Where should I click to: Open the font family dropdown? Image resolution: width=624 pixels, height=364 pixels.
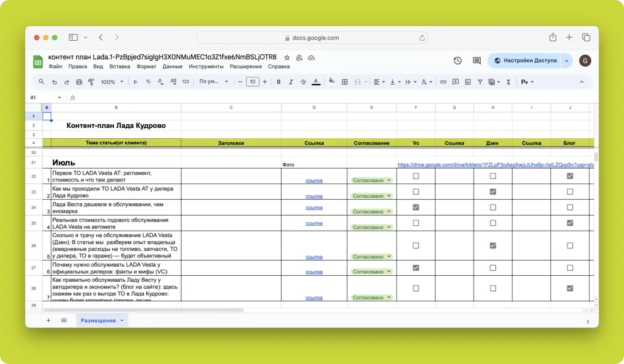pos(214,82)
